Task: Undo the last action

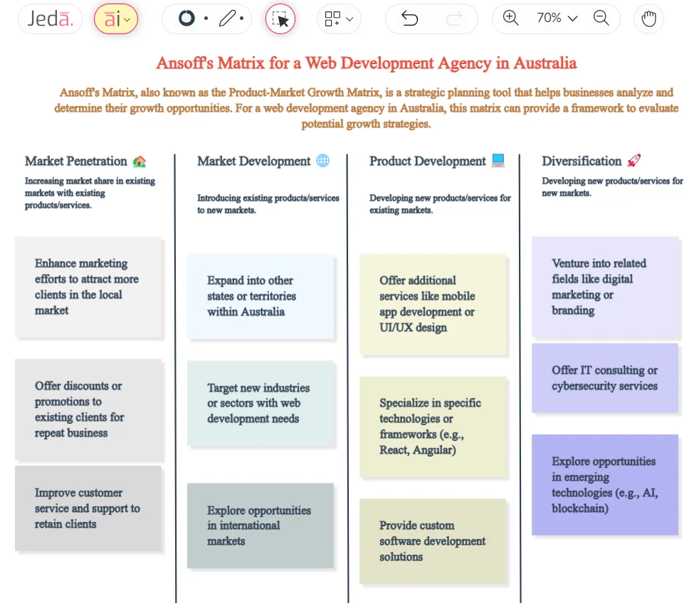Action: click(409, 18)
